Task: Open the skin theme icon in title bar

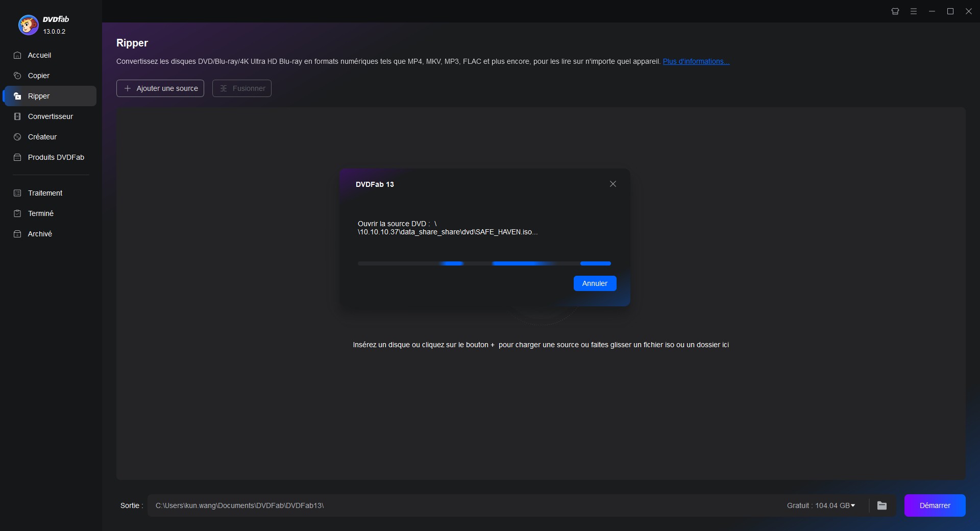Action: coord(895,11)
